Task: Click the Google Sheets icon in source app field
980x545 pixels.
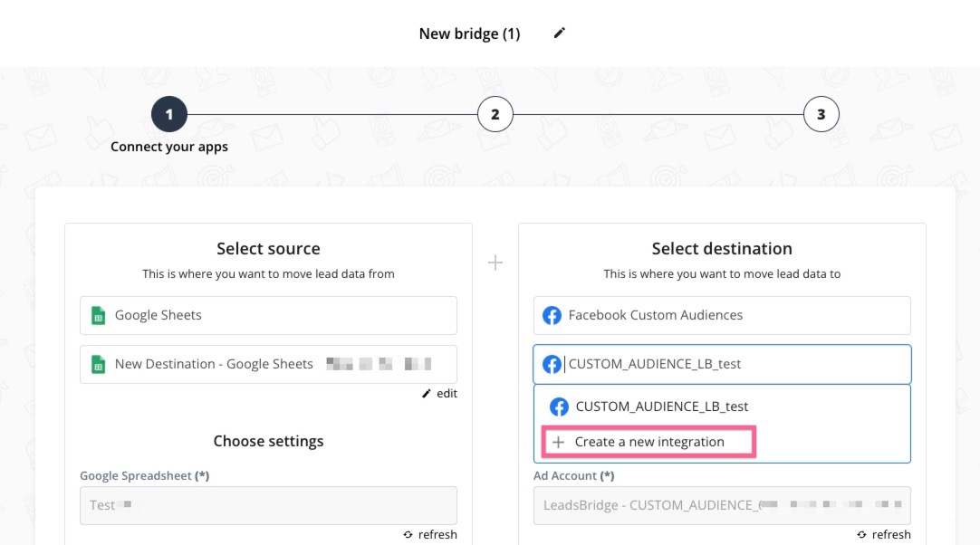Action: pyautogui.click(x=98, y=316)
